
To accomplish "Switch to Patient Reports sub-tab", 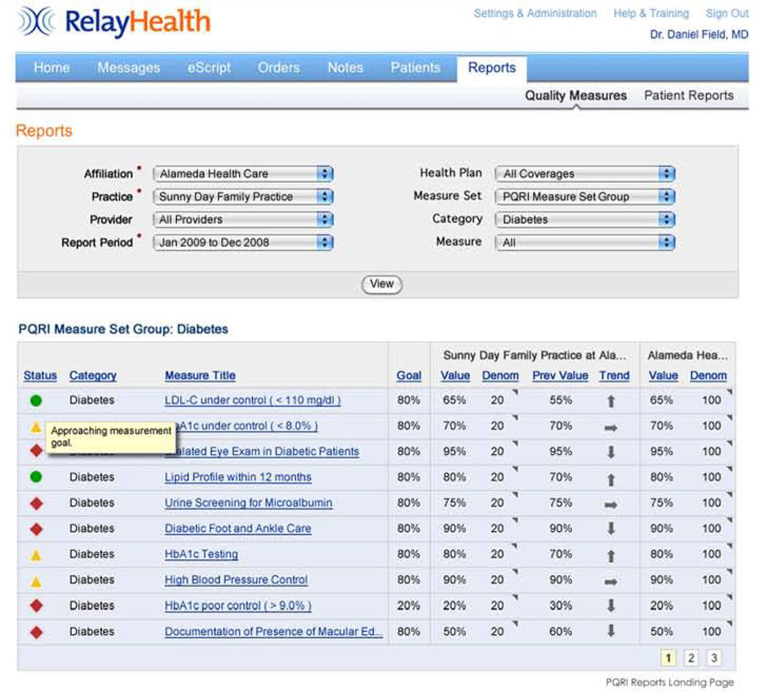I will pyautogui.click(x=689, y=95).
